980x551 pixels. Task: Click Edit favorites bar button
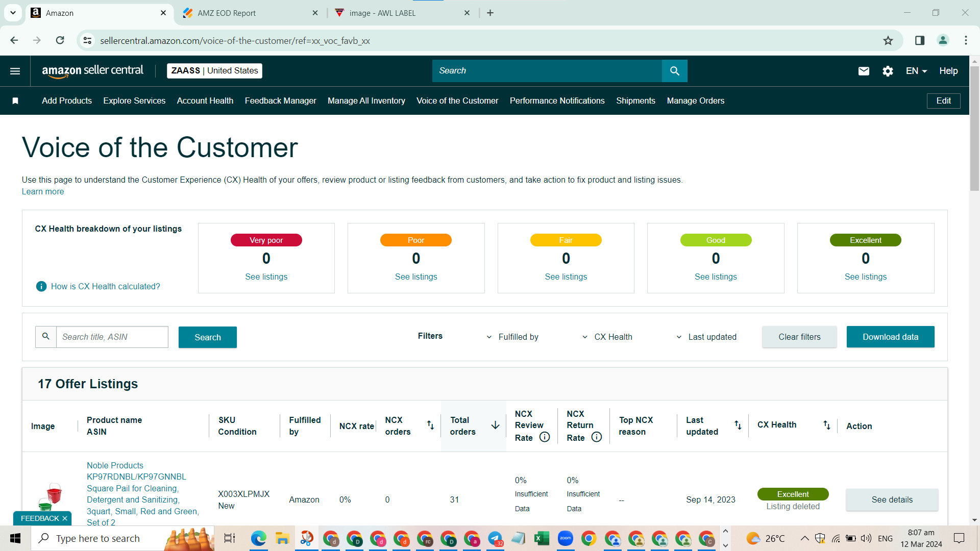click(943, 101)
